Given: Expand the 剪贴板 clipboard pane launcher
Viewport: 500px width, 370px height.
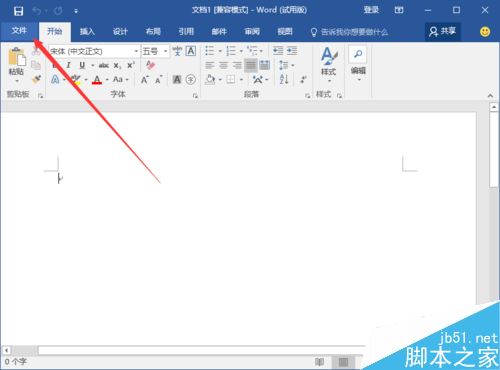Looking at the screenshot, I should coord(41,96).
